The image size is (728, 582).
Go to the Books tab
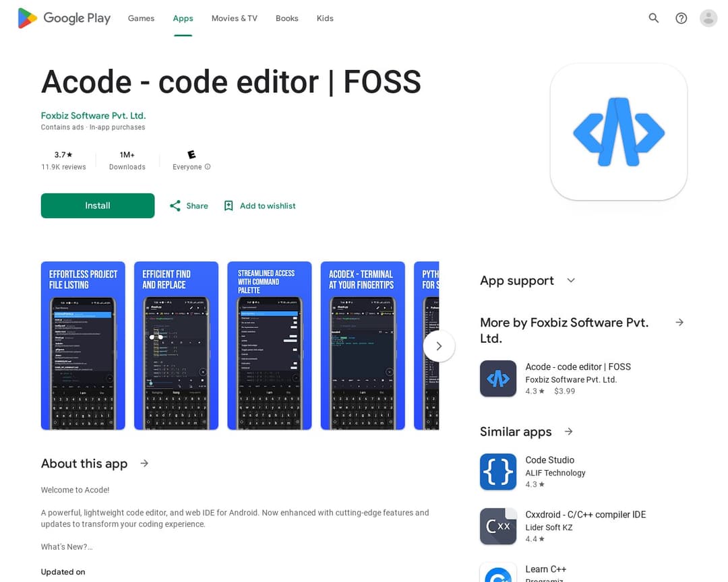286,18
